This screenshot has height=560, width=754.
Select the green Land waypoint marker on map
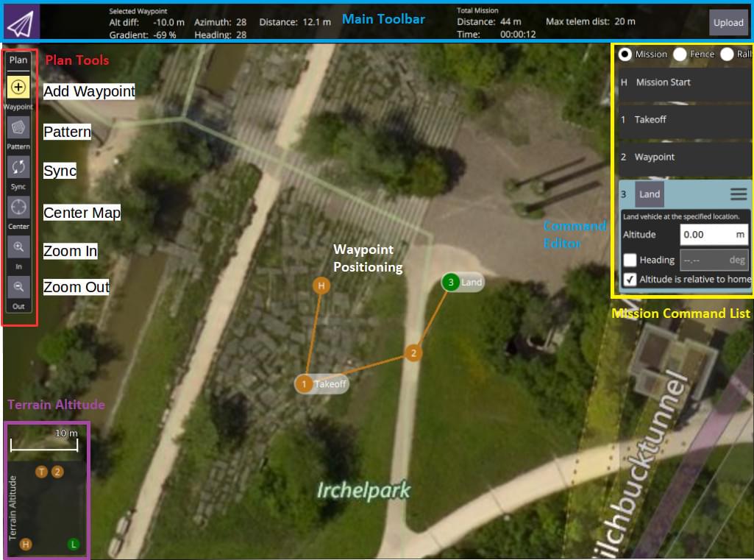click(450, 282)
